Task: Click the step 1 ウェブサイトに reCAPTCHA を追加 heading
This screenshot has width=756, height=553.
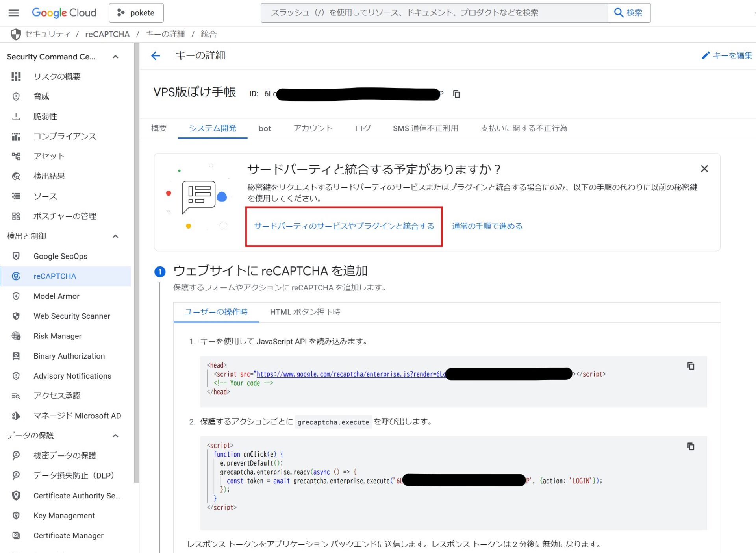Action: point(270,271)
